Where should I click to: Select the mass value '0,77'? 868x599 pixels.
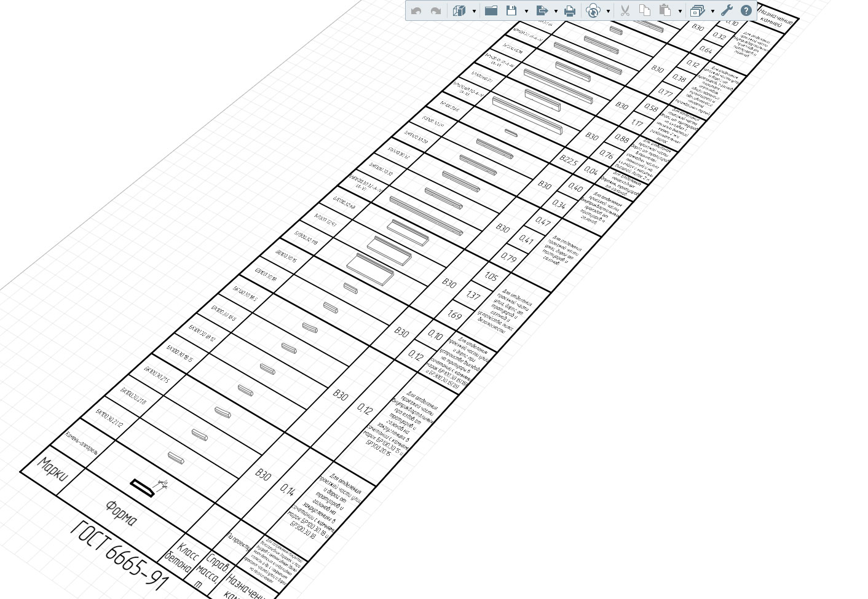point(665,93)
